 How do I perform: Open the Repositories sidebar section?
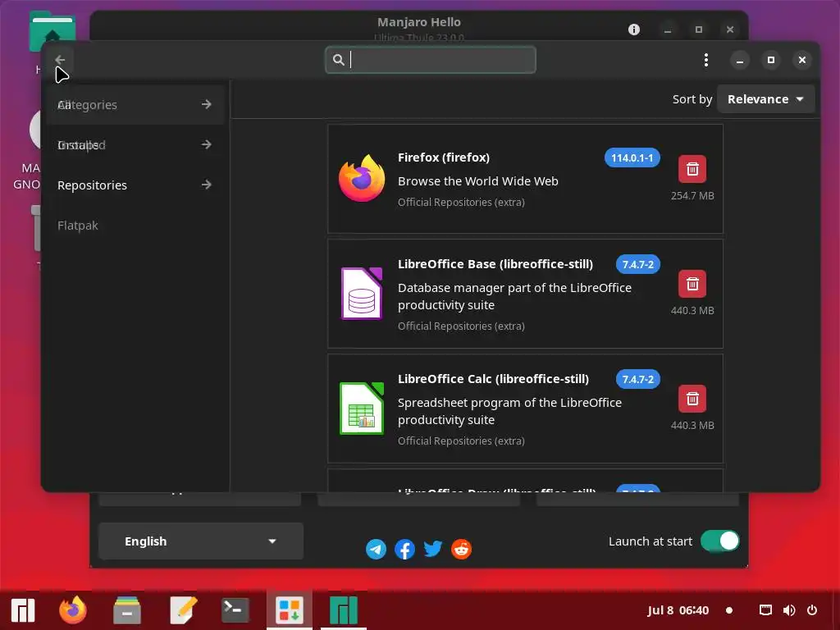click(135, 185)
